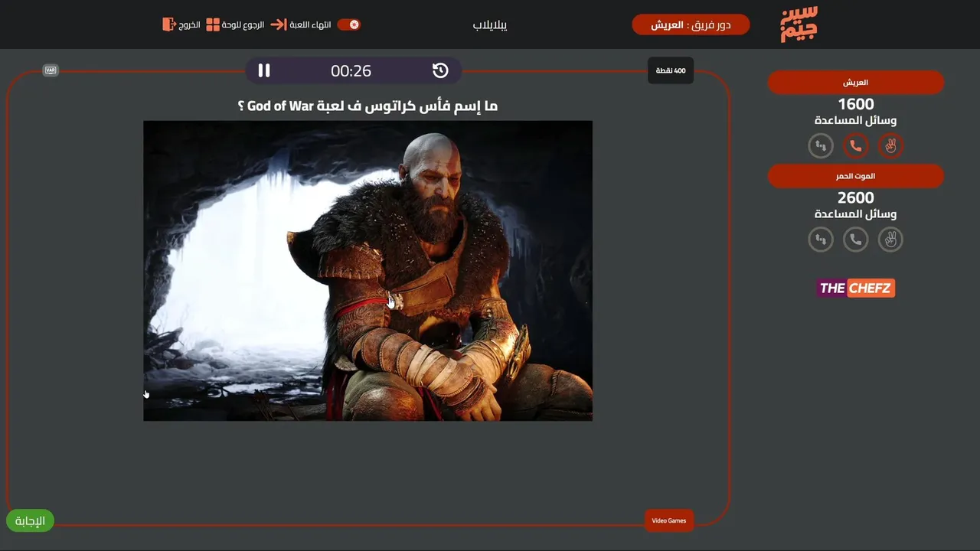Reset the timer with the circular arrow icon

(440, 70)
